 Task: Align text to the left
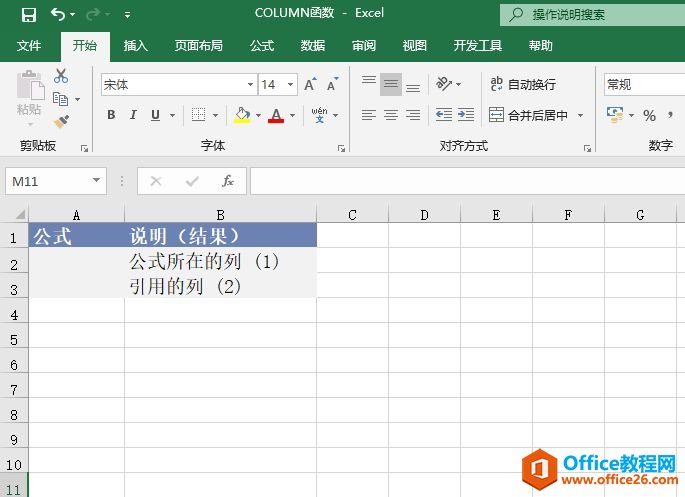tap(369, 115)
